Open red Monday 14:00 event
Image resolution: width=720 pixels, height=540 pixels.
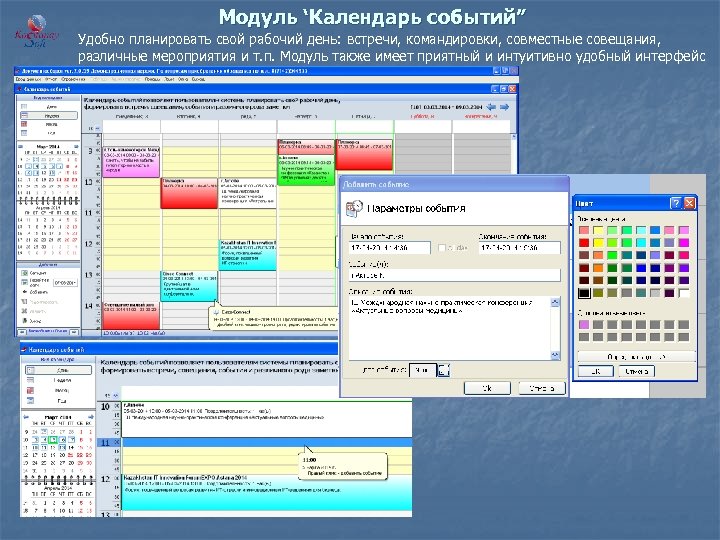[x=131, y=315]
